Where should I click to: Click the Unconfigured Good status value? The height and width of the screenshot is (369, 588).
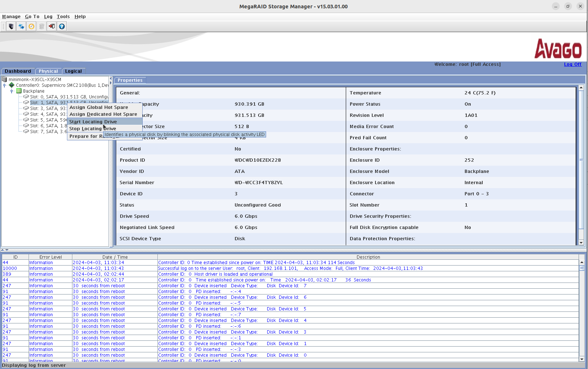click(258, 205)
